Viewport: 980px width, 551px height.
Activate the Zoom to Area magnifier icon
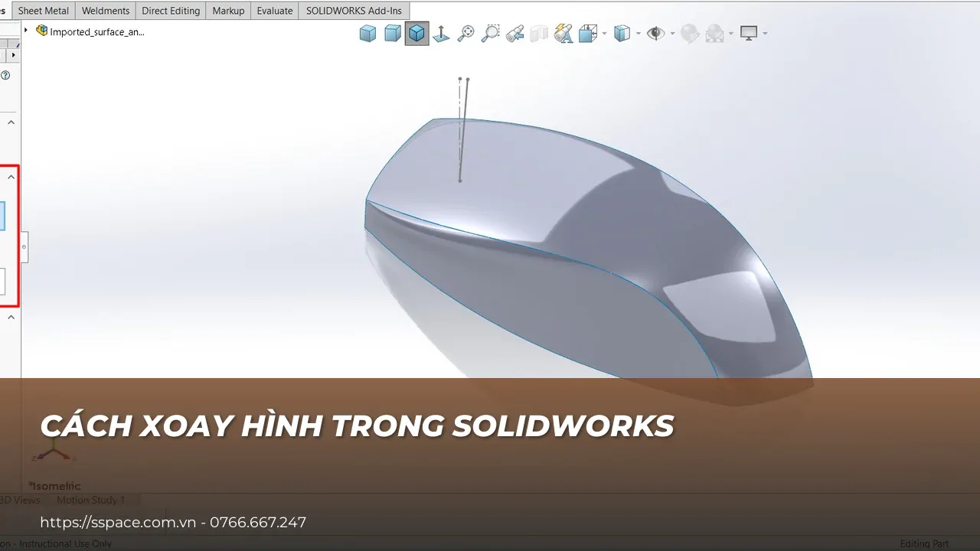[490, 33]
